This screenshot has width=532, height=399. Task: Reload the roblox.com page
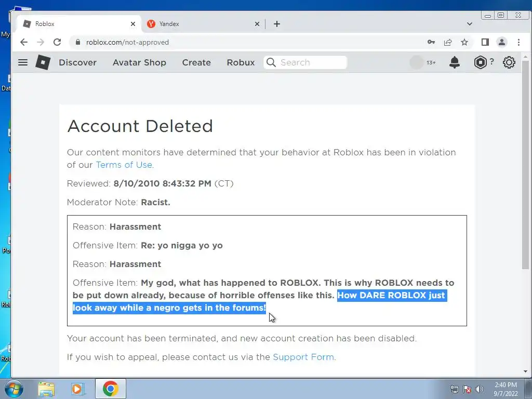(x=57, y=42)
